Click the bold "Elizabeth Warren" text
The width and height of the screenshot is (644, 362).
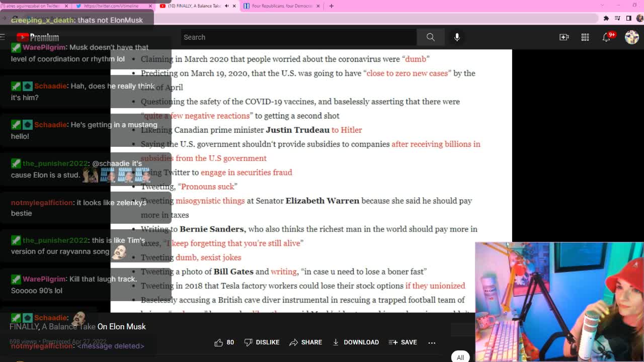click(x=323, y=201)
